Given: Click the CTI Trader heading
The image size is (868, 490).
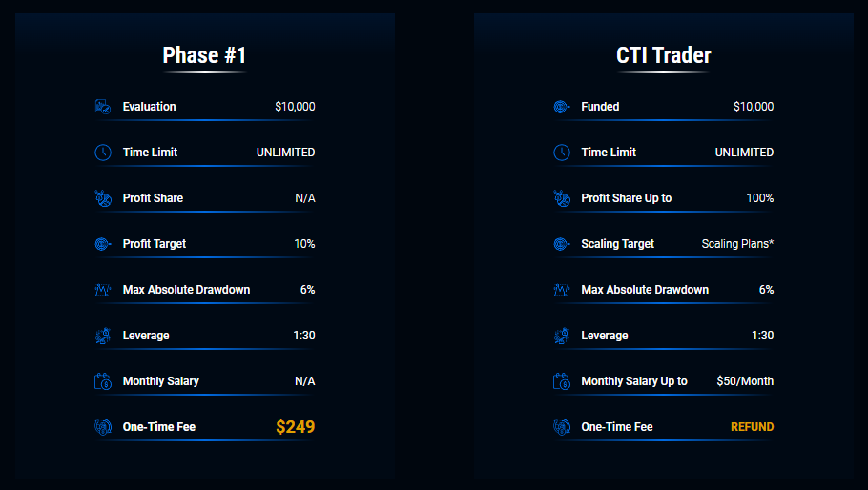Looking at the screenshot, I should (663, 55).
